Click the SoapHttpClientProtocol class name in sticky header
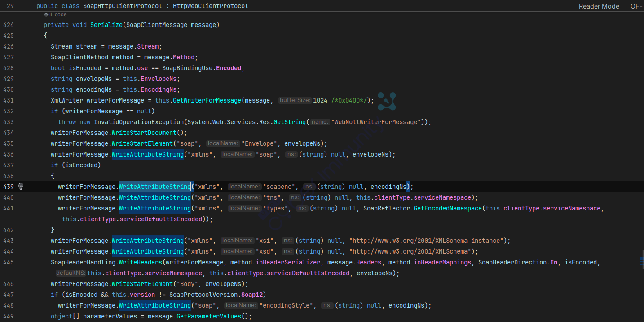Screen dimensions: 644x322 tap(122, 6)
